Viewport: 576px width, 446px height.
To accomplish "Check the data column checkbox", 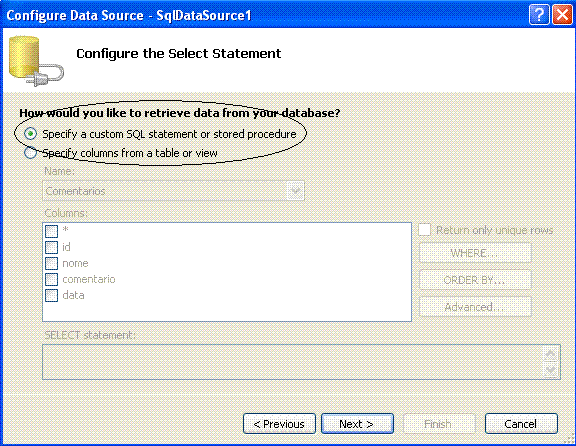I will point(51,295).
